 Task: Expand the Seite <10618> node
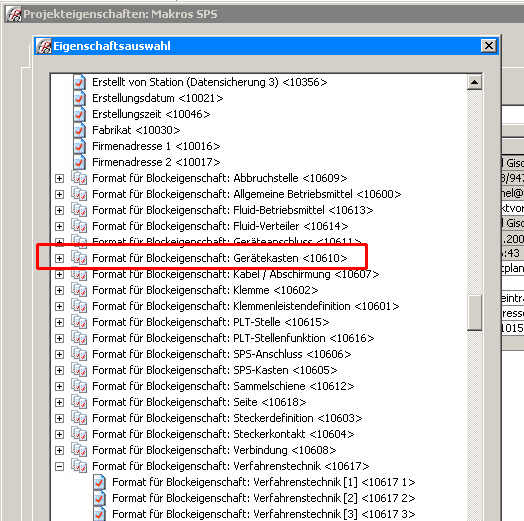point(59,402)
